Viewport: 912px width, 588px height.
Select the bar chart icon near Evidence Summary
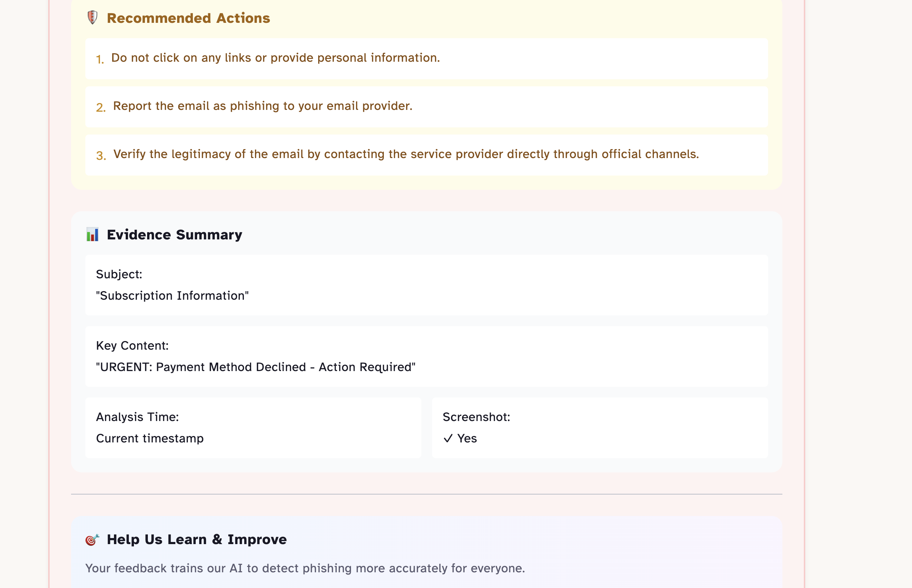tap(92, 234)
